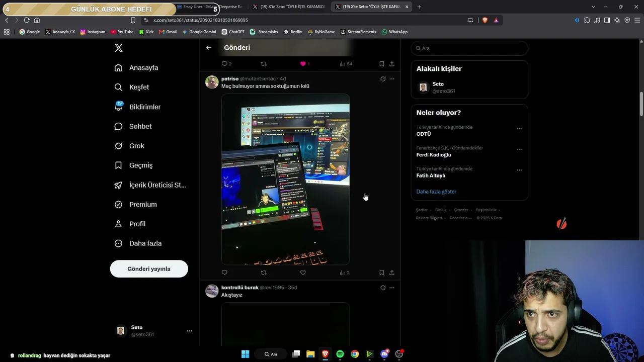The width and height of the screenshot is (644, 362).
Task: Open Sohbet messages
Action: pyautogui.click(x=133, y=126)
